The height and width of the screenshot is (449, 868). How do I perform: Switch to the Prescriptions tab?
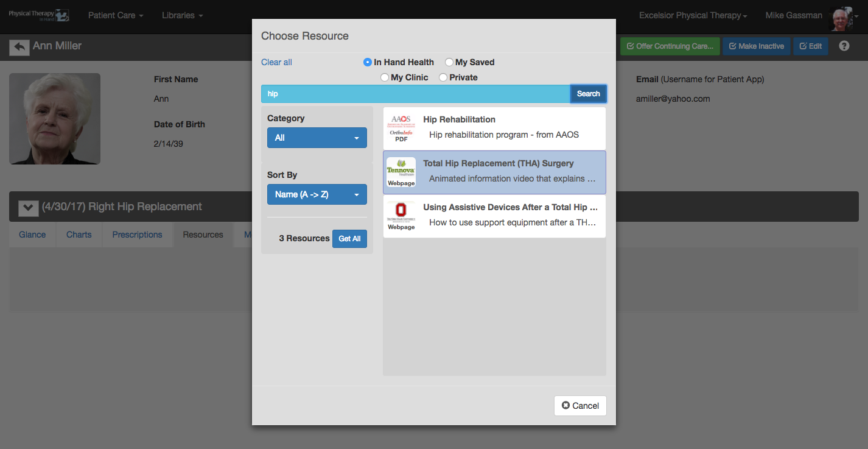click(137, 235)
